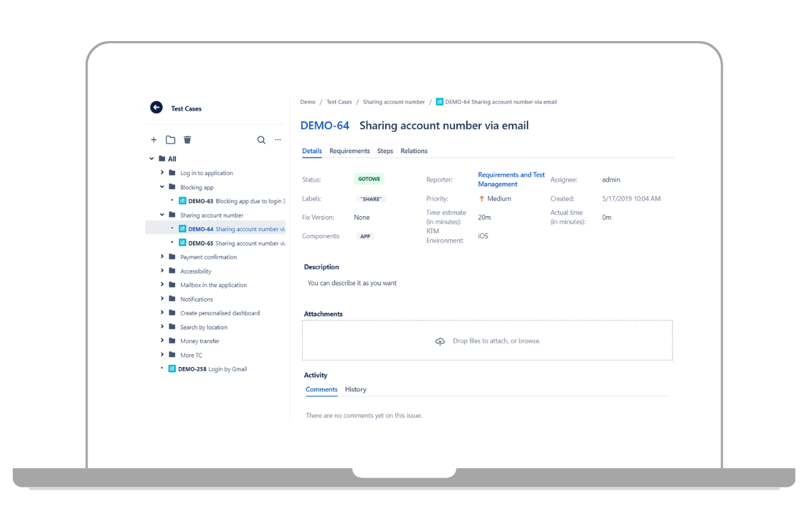Collapse the All root folder
This screenshot has height=532, width=808.
click(151, 159)
